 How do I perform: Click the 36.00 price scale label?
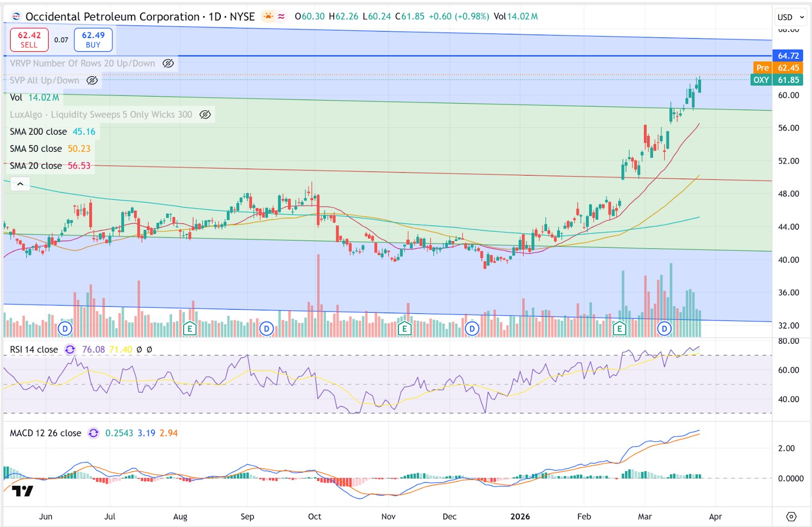(x=789, y=292)
